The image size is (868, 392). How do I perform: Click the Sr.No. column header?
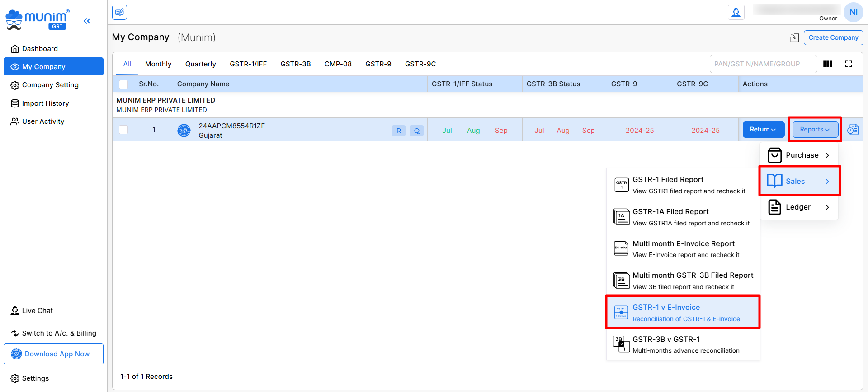pyautogui.click(x=154, y=84)
